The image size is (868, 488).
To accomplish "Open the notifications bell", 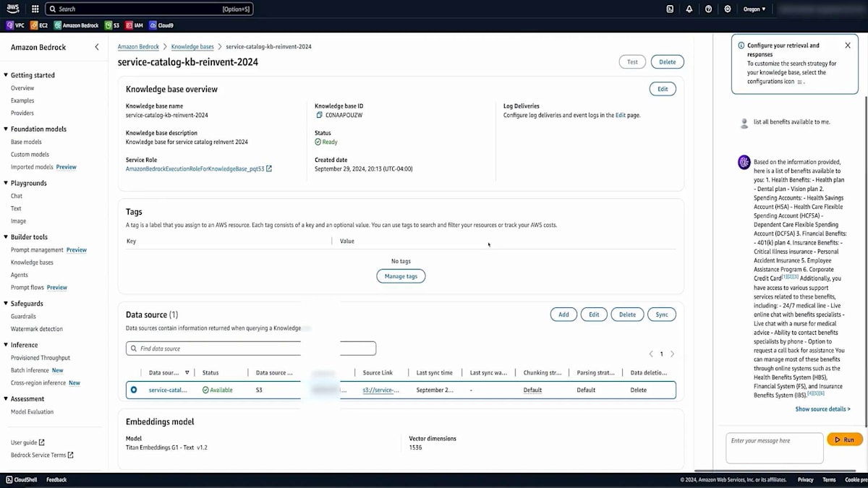I will point(689,9).
